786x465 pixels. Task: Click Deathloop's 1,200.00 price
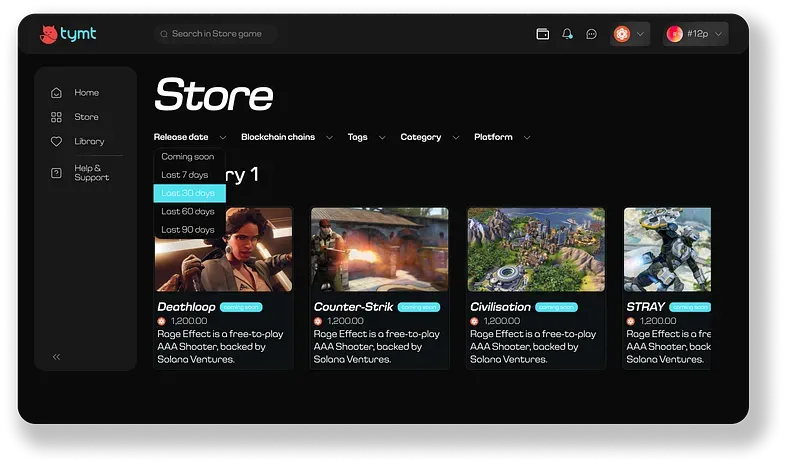[x=189, y=321]
